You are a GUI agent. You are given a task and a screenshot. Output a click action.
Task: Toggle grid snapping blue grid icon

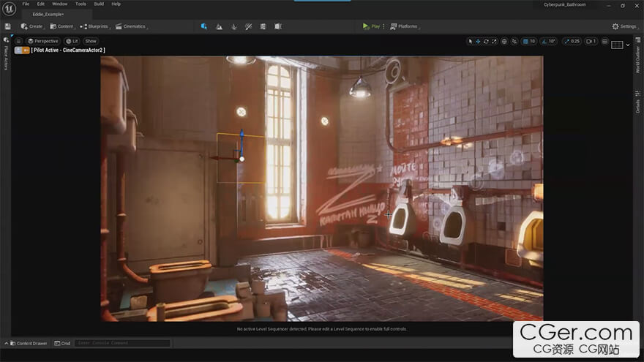coord(525,42)
